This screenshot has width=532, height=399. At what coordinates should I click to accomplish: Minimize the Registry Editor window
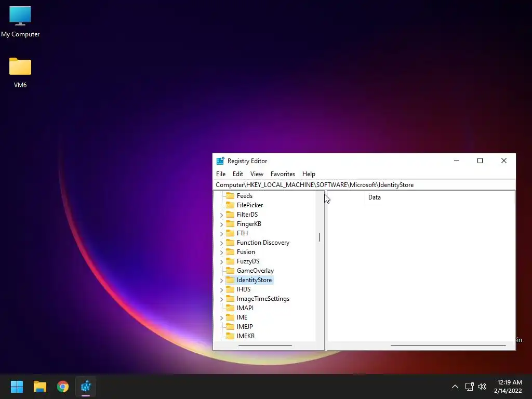point(457,161)
